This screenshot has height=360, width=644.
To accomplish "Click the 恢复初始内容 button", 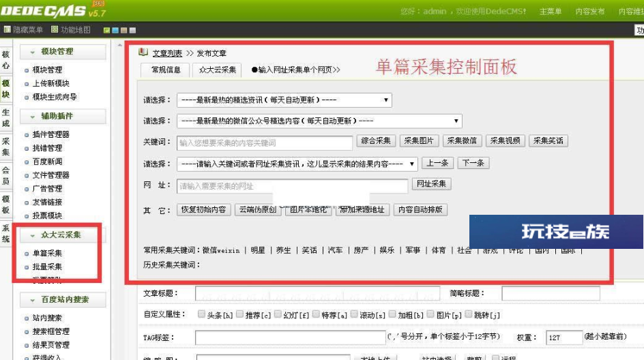I will 204,210.
